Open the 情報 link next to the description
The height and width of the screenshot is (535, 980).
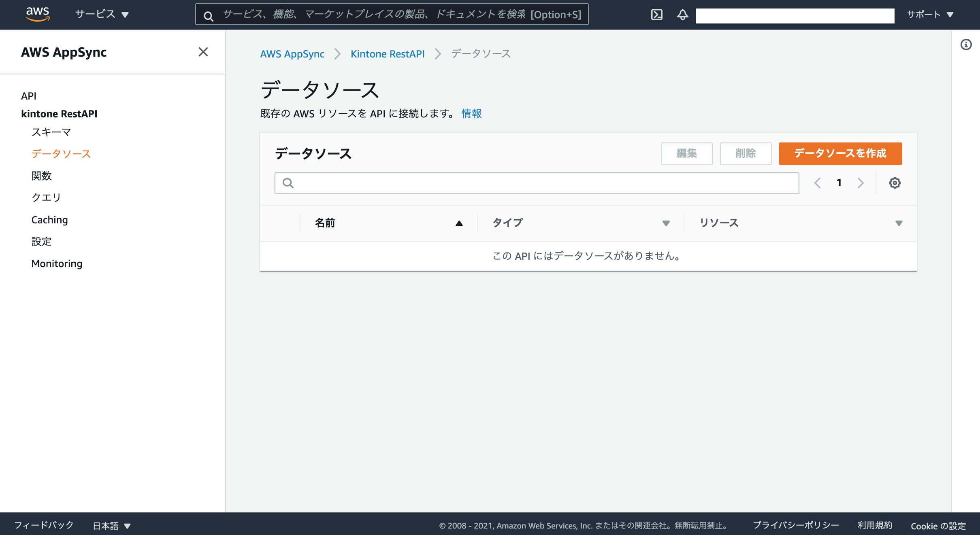[x=471, y=114]
